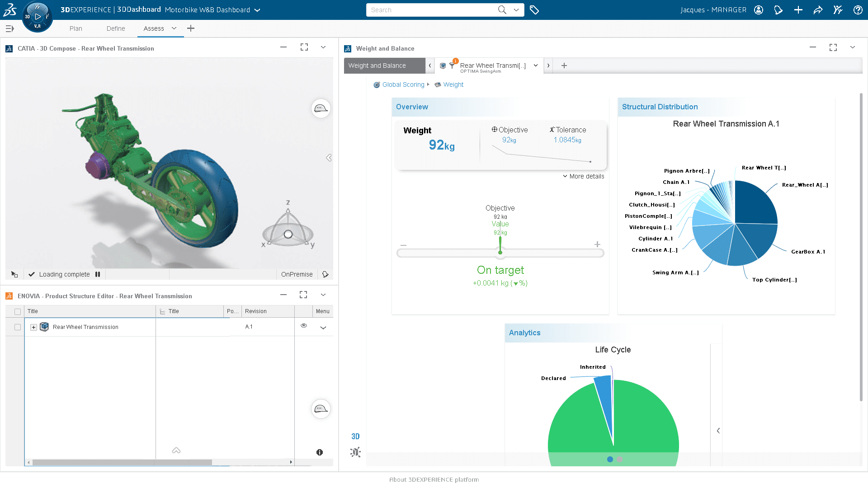Open Motorbike W&B Dashboard dropdown arrow

point(257,10)
